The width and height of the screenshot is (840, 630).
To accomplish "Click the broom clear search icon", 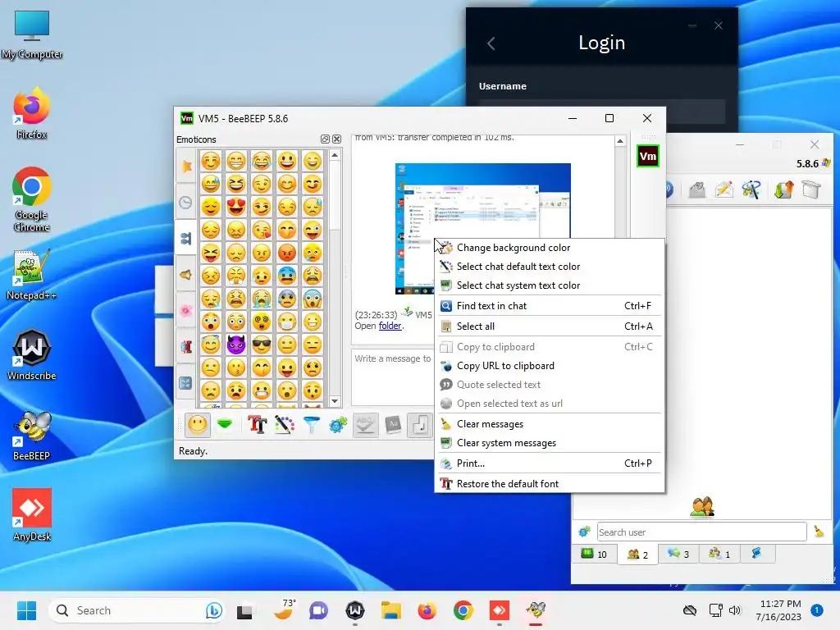I will click(x=819, y=532).
